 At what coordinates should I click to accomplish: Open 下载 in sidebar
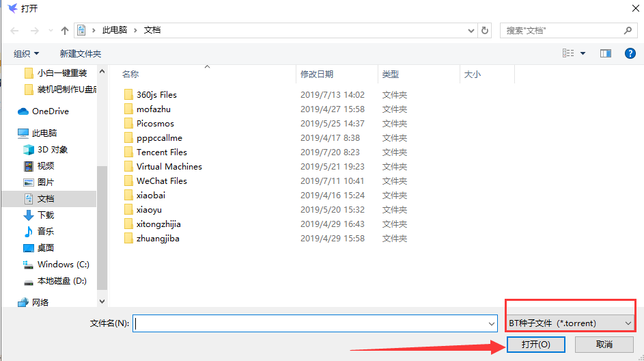point(45,215)
